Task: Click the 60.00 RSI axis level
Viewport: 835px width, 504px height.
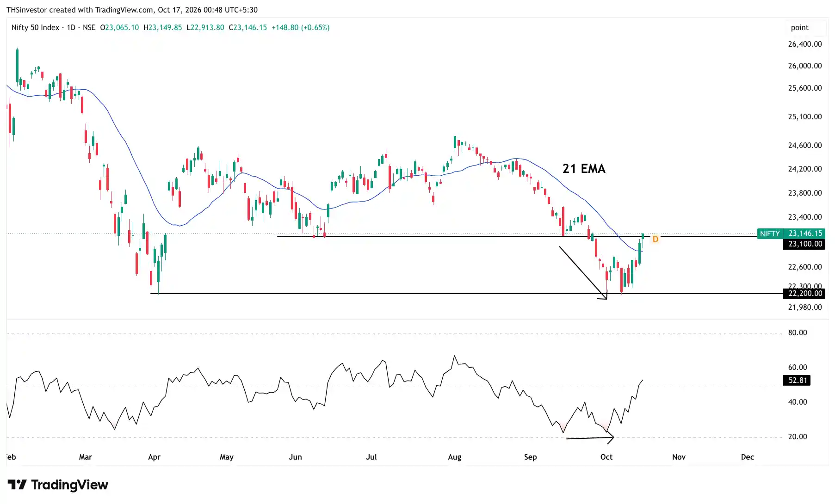Action: click(x=797, y=368)
